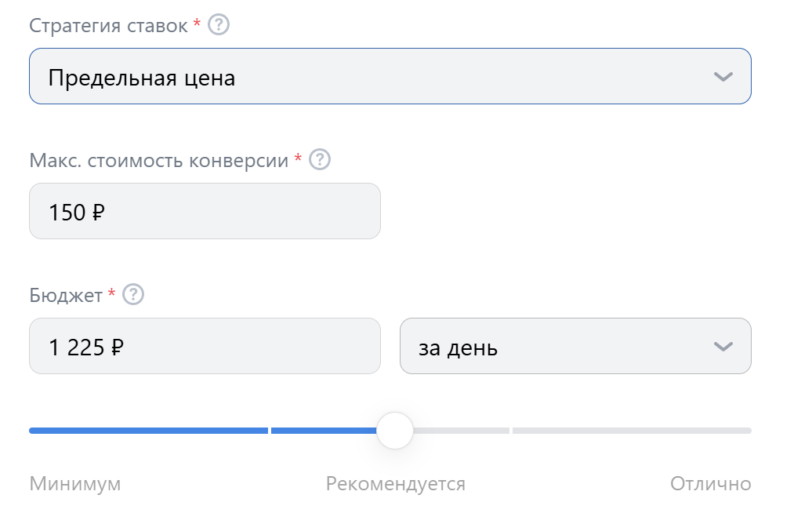Click chevron arrow in за день selector

723,346
